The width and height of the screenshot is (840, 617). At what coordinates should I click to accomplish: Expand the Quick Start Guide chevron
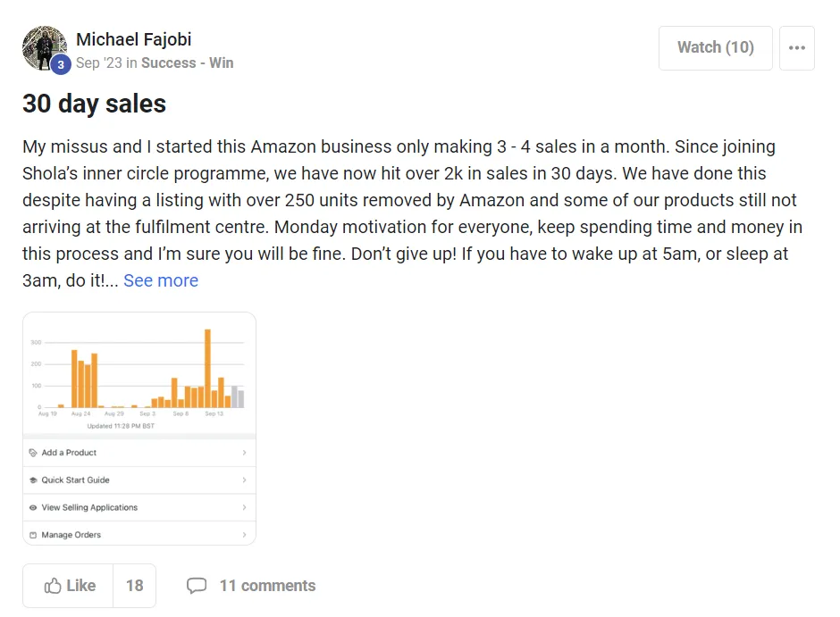click(244, 480)
